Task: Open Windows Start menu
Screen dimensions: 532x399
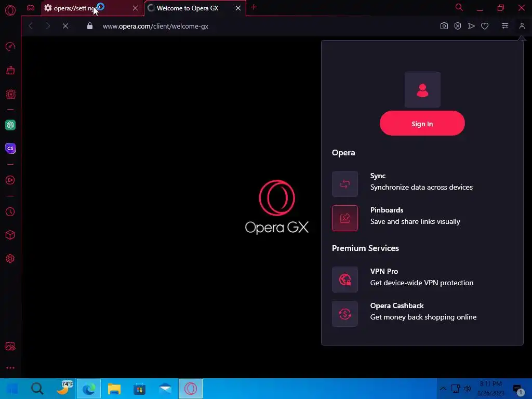Action: (12, 389)
